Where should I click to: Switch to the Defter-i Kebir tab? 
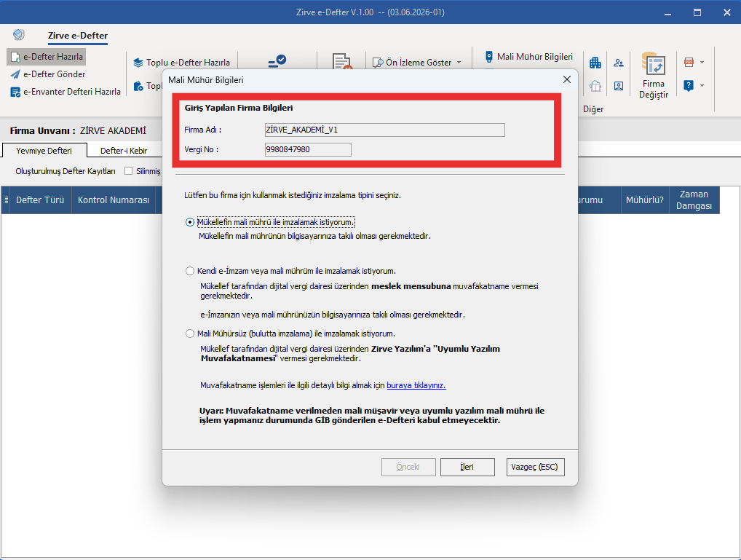pyautogui.click(x=124, y=151)
